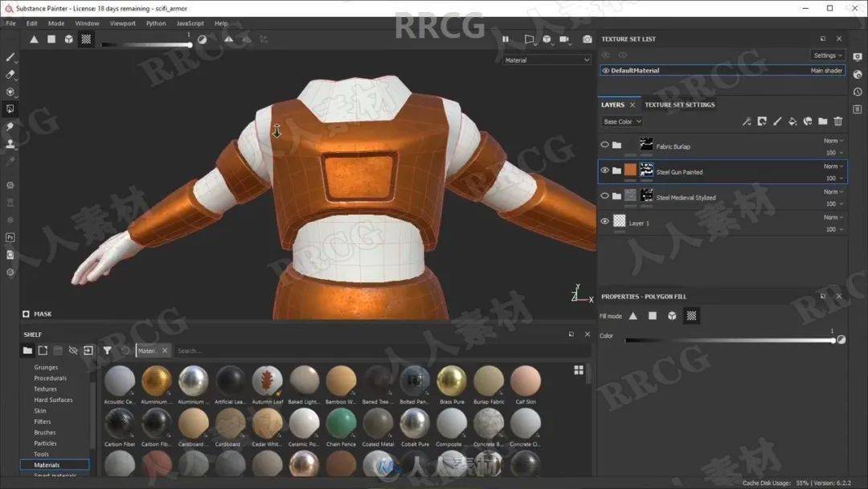Click the delete layer trash icon
The width and height of the screenshot is (868, 489).
[838, 121]
